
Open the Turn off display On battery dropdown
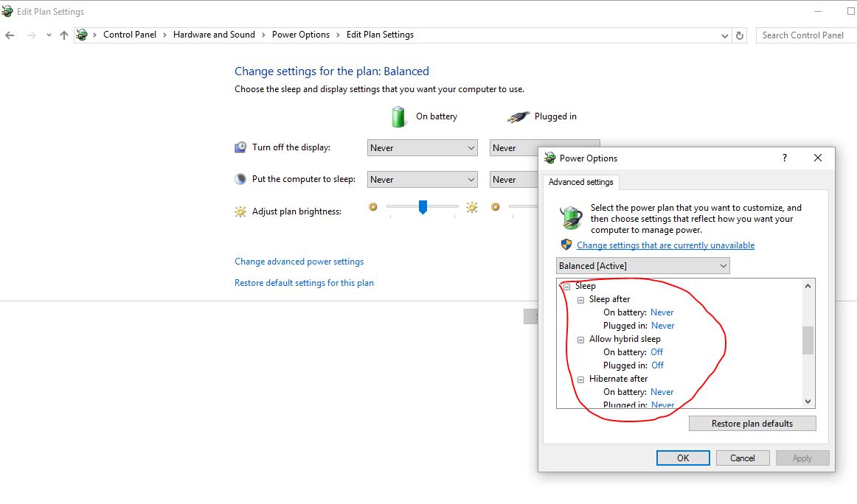tap(421, 147)
